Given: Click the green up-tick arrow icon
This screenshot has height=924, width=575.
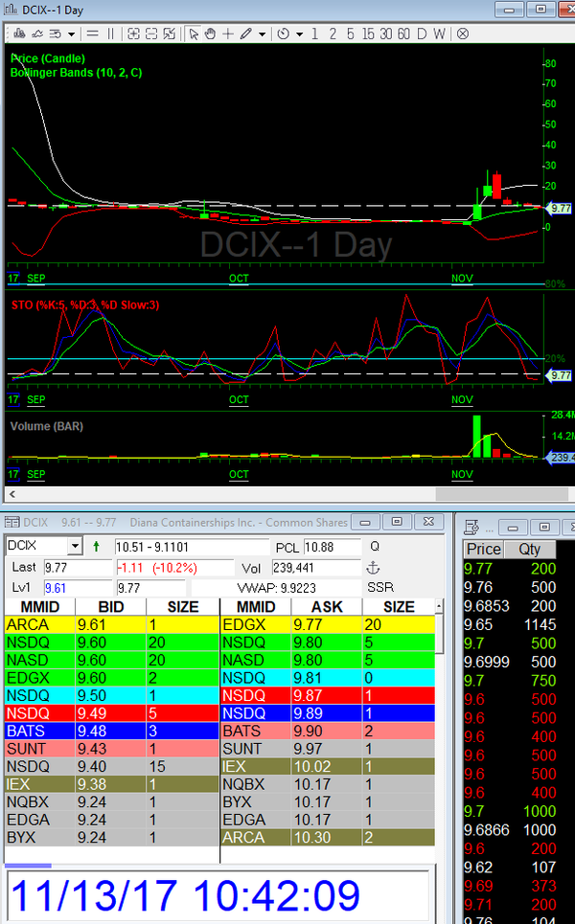Looking at the screenshot, I should click(x=96, y=547).
